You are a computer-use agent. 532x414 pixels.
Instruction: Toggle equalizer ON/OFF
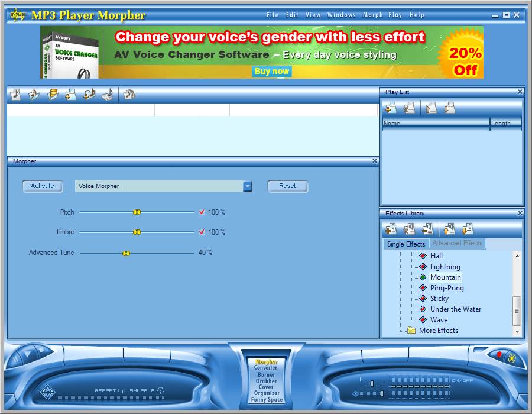tap(462, 380)
